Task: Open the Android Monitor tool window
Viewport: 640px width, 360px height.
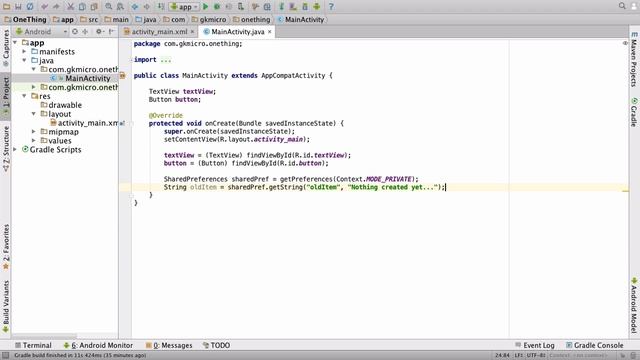Action: [x=98, y=345]
